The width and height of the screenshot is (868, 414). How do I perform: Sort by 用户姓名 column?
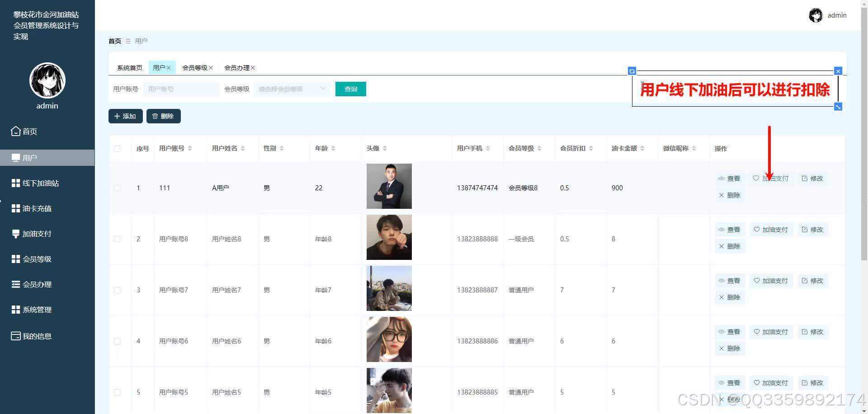pos(243,148)
